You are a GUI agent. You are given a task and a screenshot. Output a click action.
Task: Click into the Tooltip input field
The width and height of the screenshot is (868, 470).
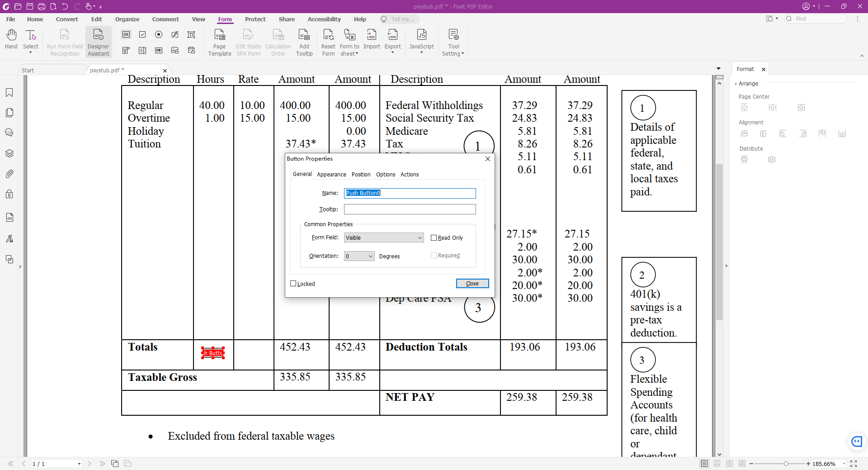click(x=410, y=209)
